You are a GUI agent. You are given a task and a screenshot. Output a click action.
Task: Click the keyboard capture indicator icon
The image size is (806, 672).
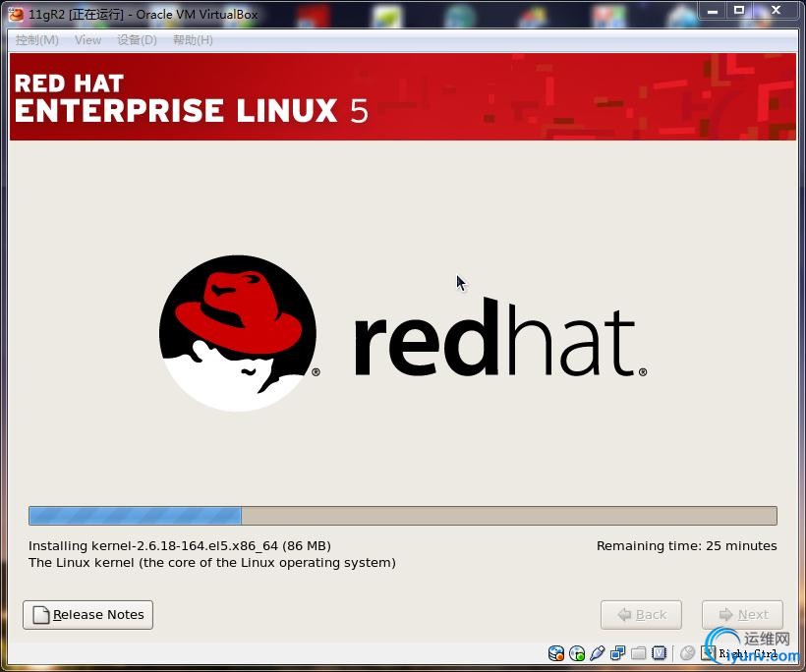pyautogui.click(x=709, y=653)
